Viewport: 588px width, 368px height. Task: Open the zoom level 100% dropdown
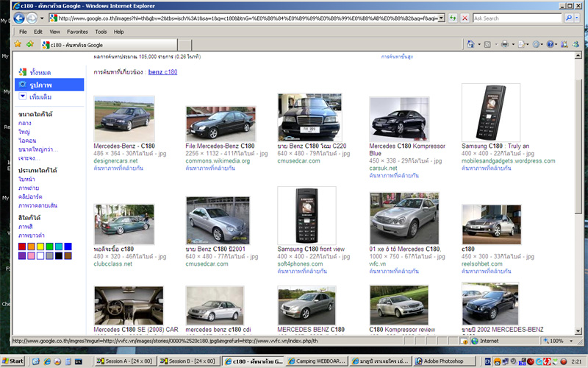click(x=570, y=341)
